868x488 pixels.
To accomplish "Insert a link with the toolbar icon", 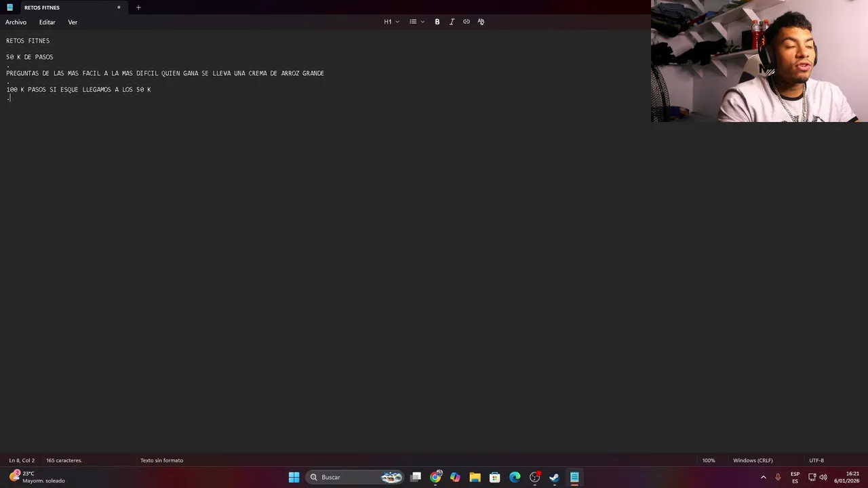I will click(467, 22).
